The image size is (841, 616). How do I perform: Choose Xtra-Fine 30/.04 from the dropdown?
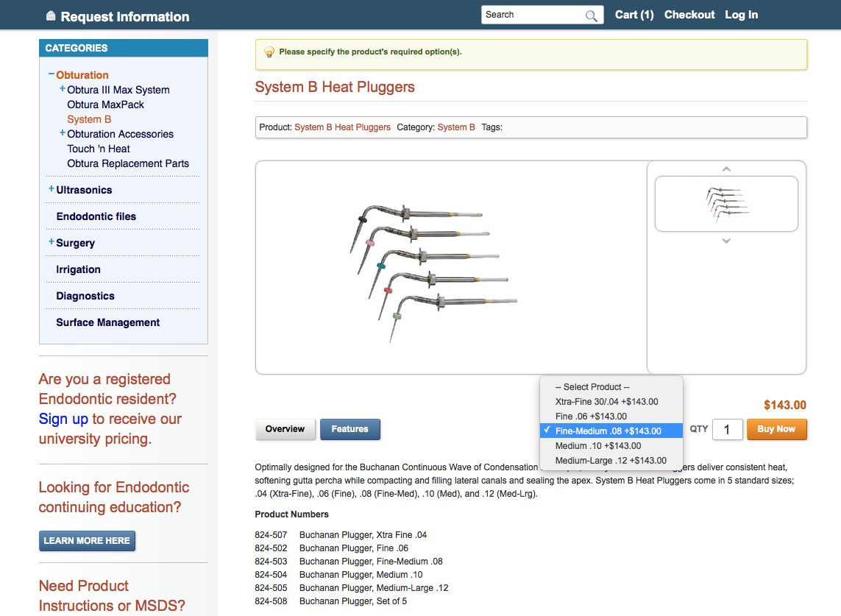(611, 401)
